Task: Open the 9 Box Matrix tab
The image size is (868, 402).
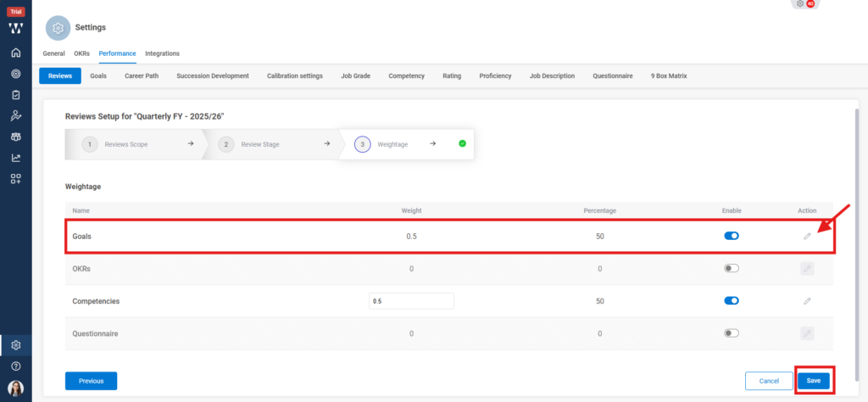Action: coord(668,75)
